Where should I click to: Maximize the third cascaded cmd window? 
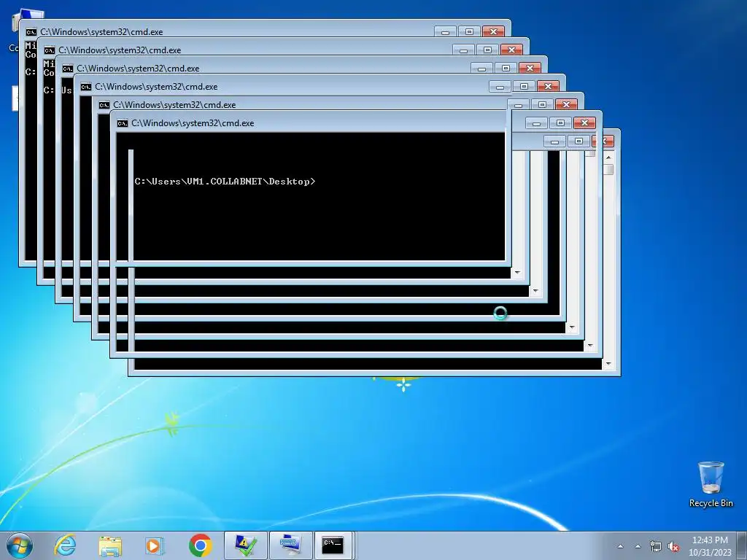point(506,68)
